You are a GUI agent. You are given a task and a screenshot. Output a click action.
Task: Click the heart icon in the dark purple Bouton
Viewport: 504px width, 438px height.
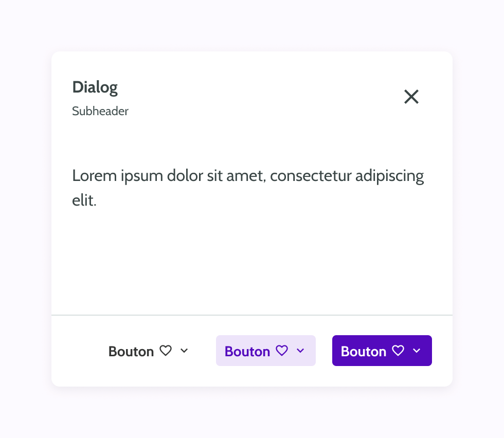pyautogui.click(x=398, y=351)
